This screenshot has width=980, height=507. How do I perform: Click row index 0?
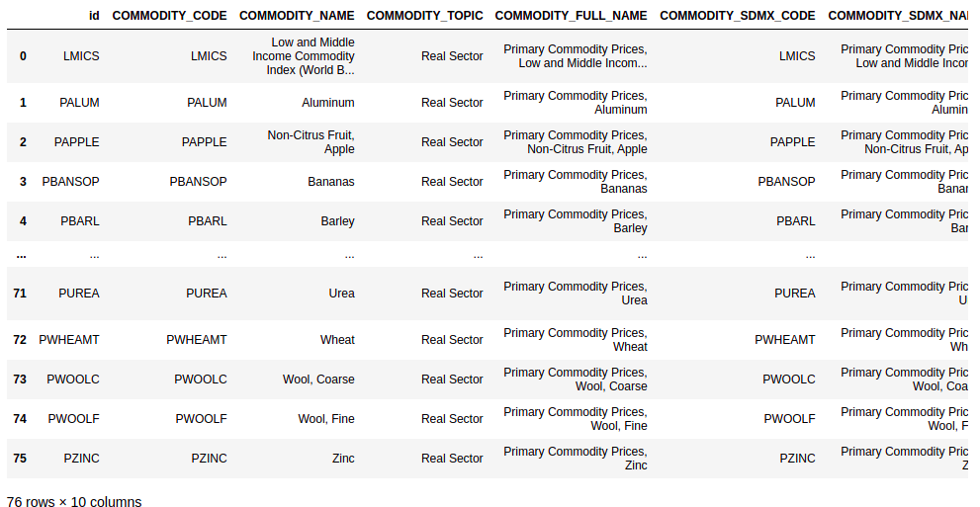[23, 56]
